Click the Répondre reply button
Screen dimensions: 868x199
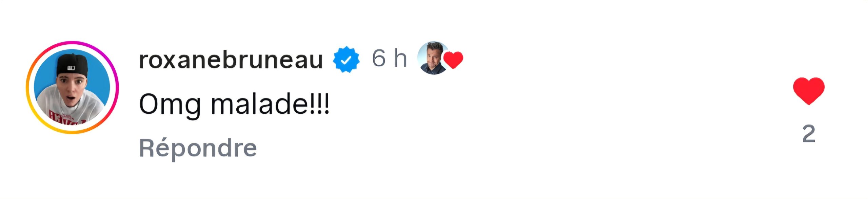(x=198, y=148)
